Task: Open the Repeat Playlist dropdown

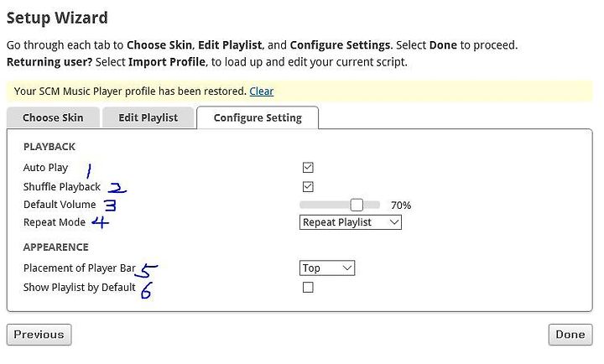Action: 350,222
